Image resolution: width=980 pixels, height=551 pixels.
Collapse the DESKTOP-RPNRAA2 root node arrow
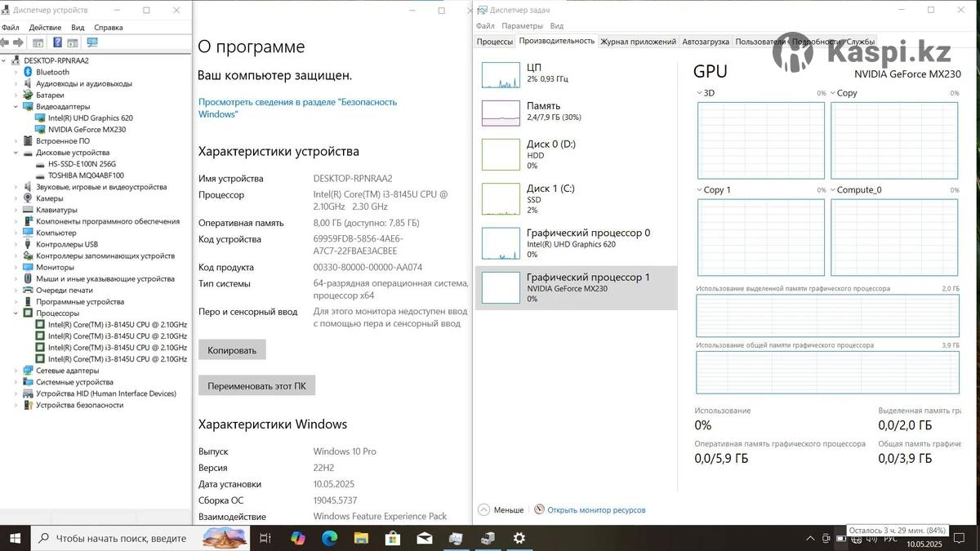coord(4,60)
